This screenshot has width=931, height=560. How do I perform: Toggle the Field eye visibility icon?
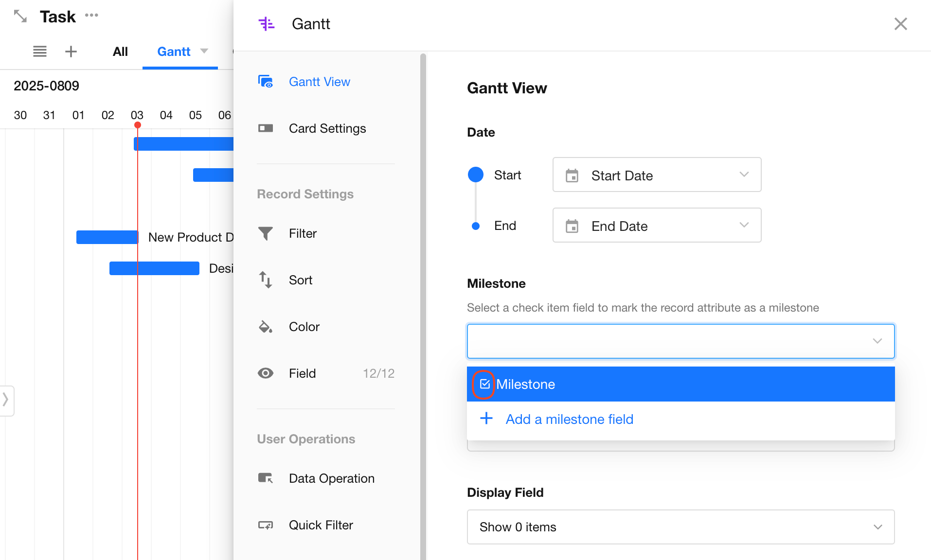click(x=266, y=373)
